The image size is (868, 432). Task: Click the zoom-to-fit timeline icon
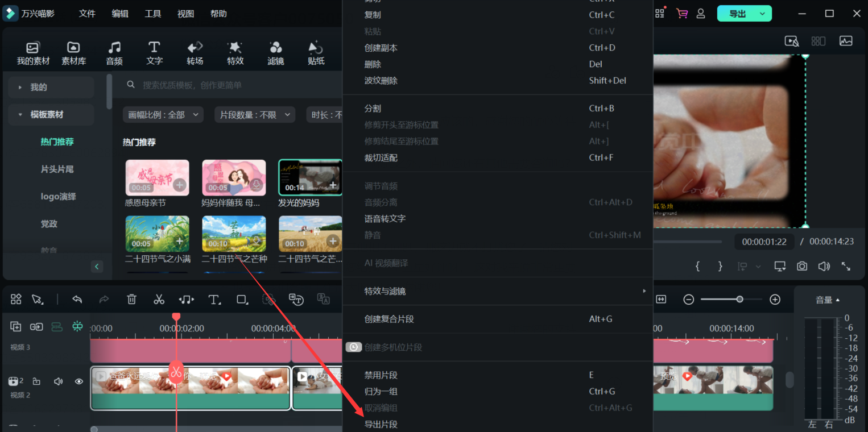point(661,299)
